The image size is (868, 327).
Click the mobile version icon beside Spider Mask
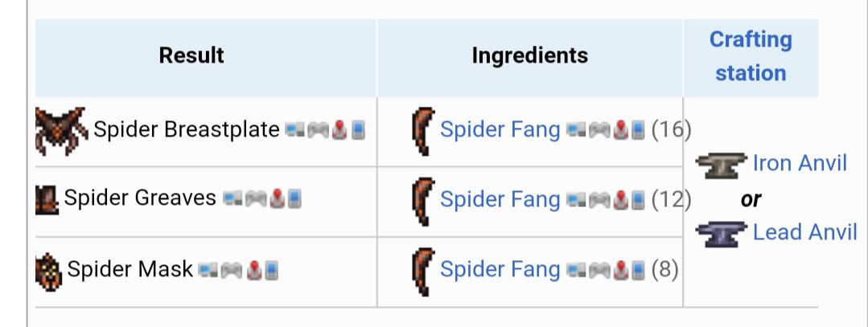[x=272, y=270]
